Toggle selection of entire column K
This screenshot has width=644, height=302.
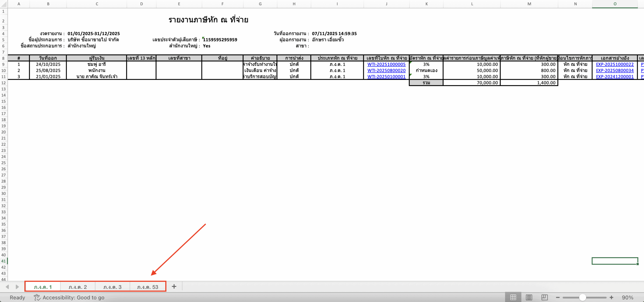[x=426, y=4]
